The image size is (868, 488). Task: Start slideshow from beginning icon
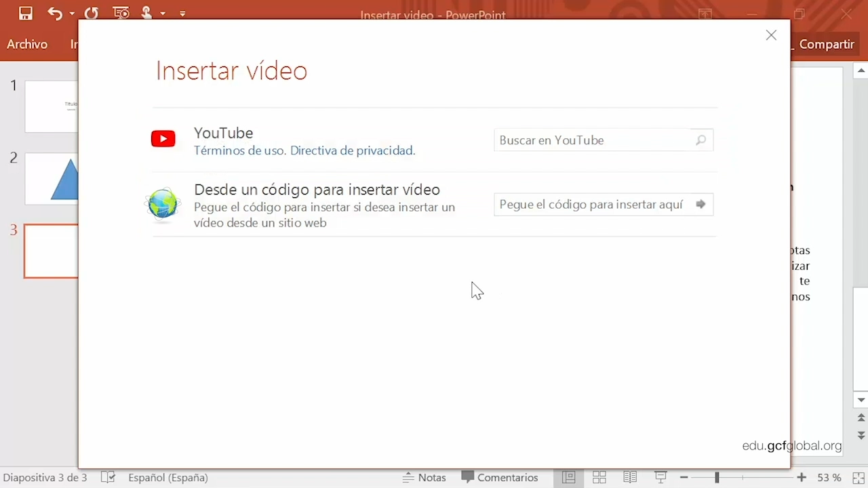[121, 13]
